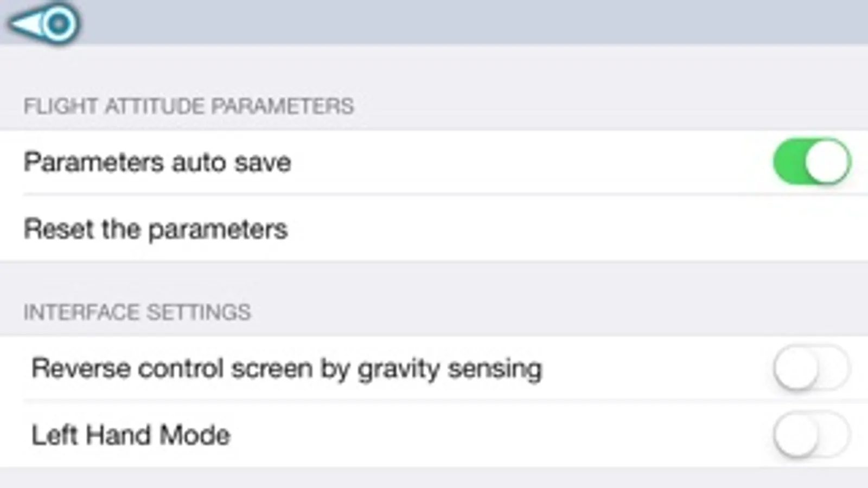
Task: Click the Left Hand Mode label text
Action: tap(131, 435)
